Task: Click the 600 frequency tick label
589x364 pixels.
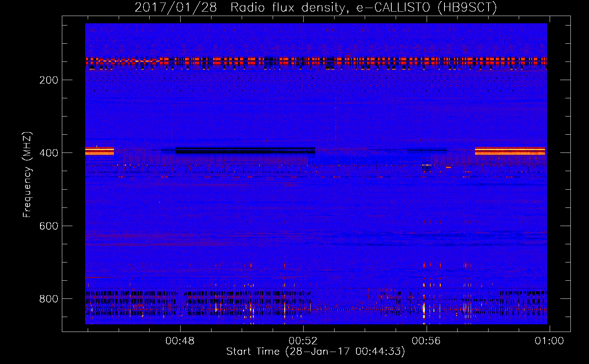Action: pyautogui.click(x=49, y=226)
